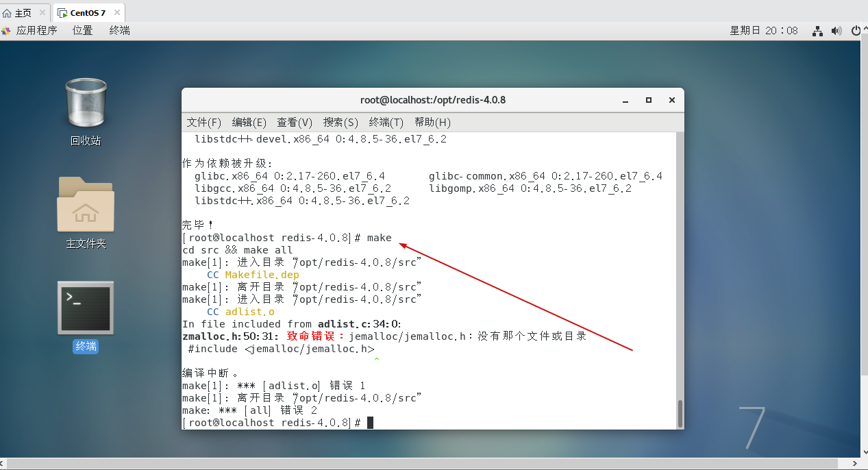Switch to the 主页 tab
The height and width of the screenshot is (470, 868).
tap(25, 13)
